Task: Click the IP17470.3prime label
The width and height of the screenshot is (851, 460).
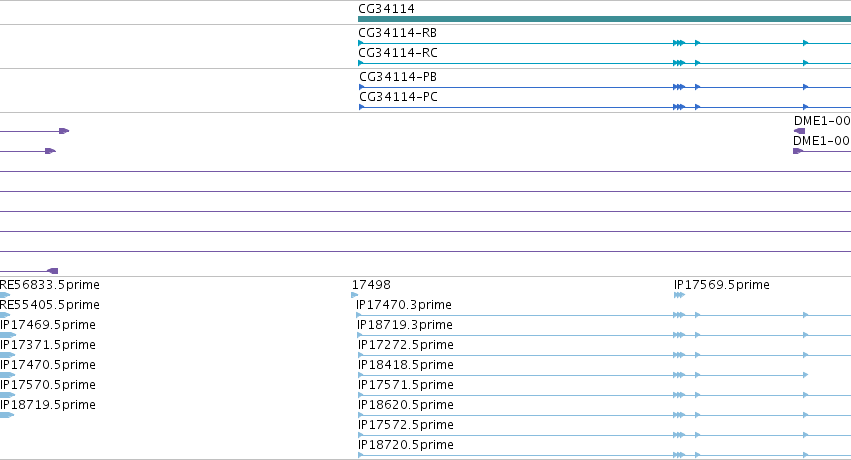Action: (x=404, y=305)
